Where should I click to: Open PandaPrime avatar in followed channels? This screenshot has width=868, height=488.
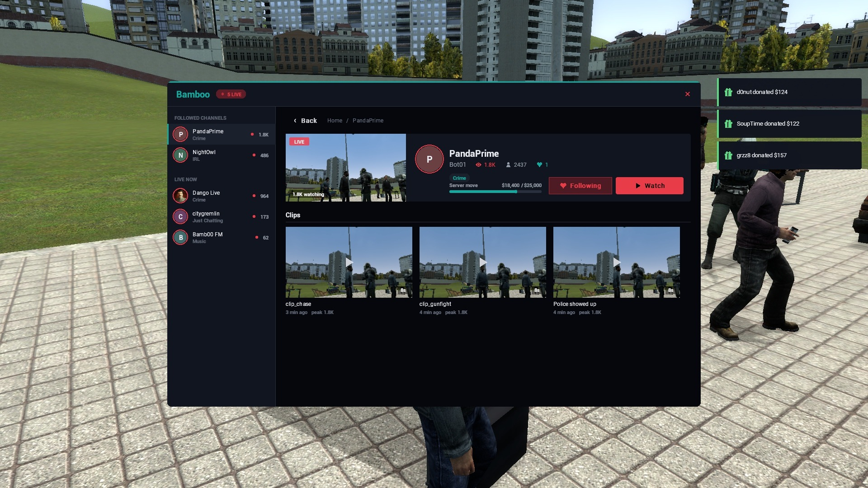coord(180,134)
